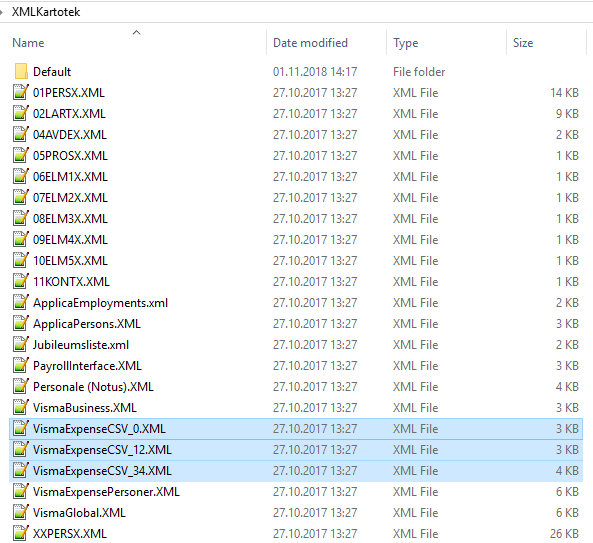593x543 pixels.
Task: Click the VismaGlobal.XML file icon
Action: pos(21,512)
